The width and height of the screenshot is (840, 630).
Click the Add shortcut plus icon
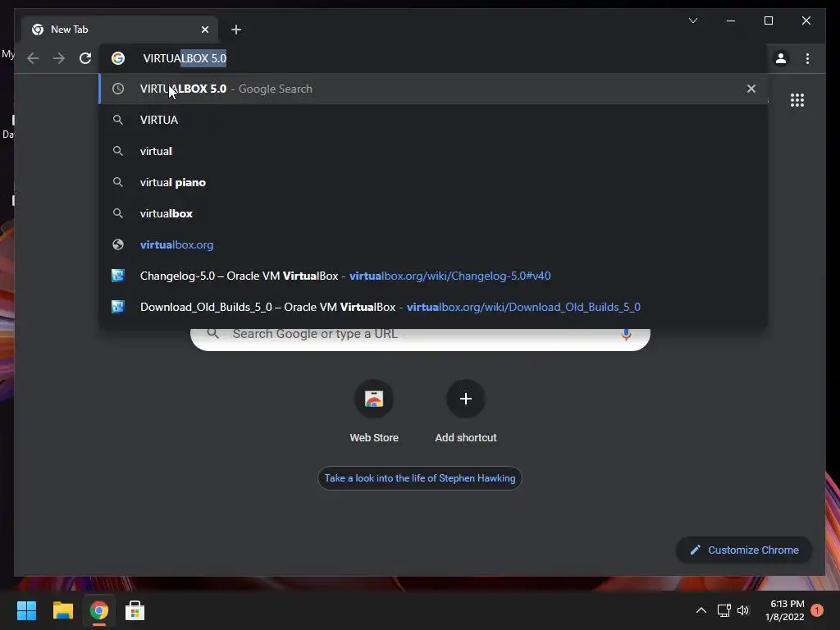click(466, 399)
